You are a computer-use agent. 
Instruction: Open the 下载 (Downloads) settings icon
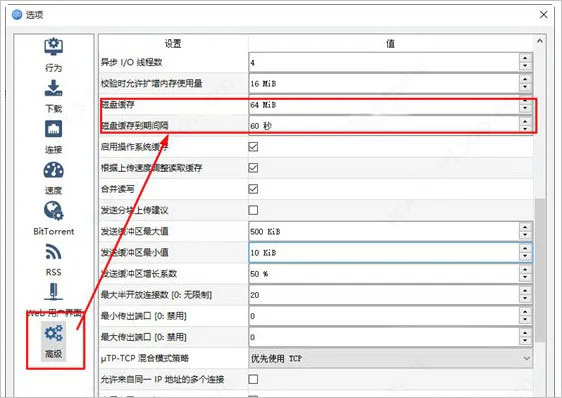53,88
